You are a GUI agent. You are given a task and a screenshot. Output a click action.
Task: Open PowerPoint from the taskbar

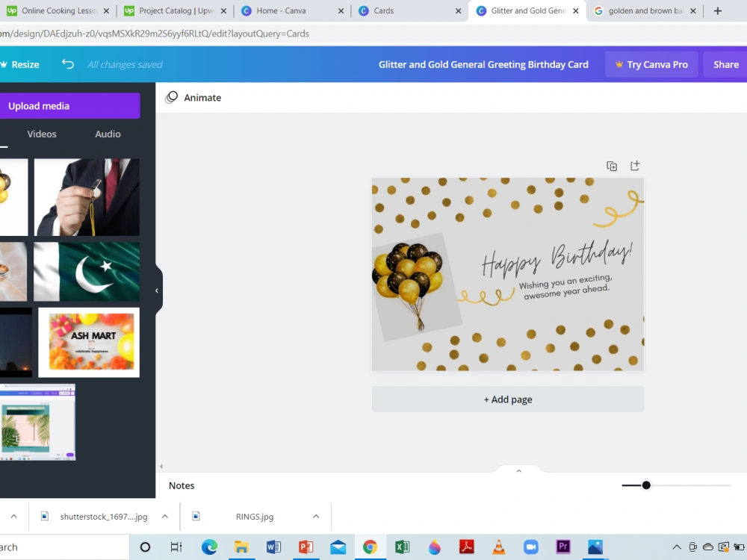[306, 547]
